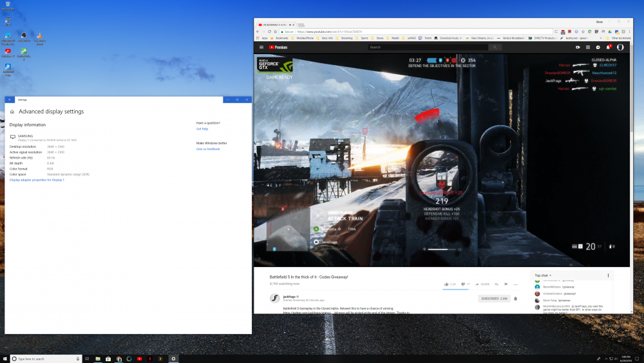Click the live video player frame
Screen dimensions: 644x363
pyautogui.click(x=442, y=161)
